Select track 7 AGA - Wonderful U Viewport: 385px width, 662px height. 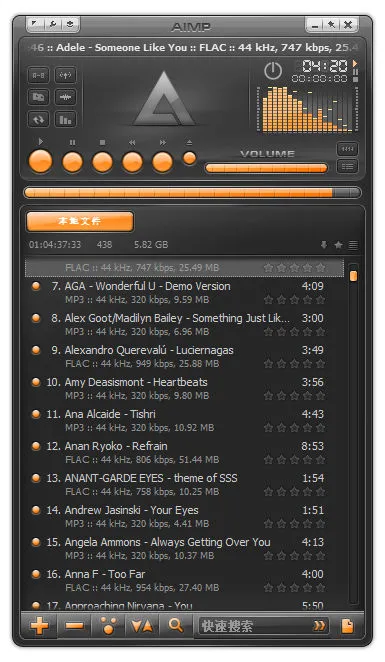click(x=184, y=293)
